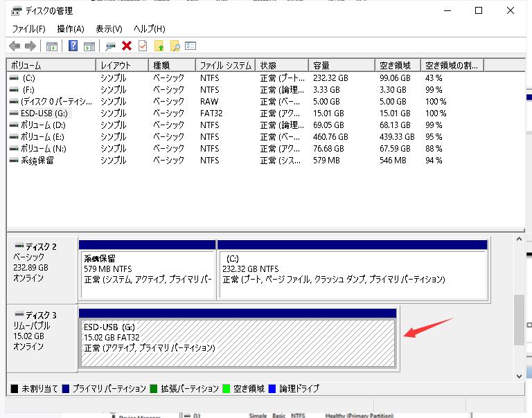This screenshot has width=532, height=418.
Task: Click the FAT32 file system cell
Action: pyautogui.click(x=211, y=113)
